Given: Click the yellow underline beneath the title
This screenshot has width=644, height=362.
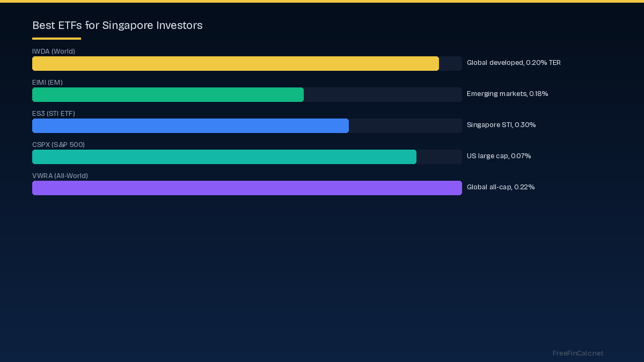Looking at the screenshot, I should pyautogui.click(x=56, y=37).
